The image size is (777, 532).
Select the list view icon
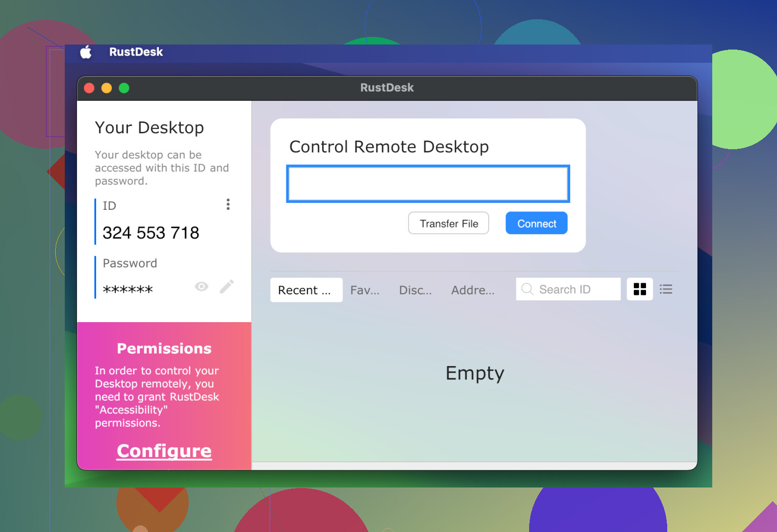[x=666, y=289]
